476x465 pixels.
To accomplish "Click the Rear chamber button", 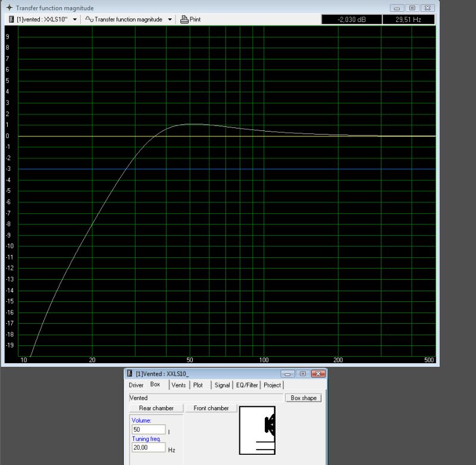I will (x=156, y=408).
